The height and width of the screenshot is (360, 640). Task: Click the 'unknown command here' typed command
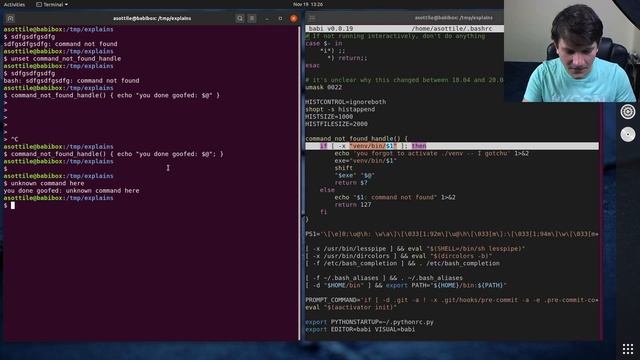(x=47, y=183)
